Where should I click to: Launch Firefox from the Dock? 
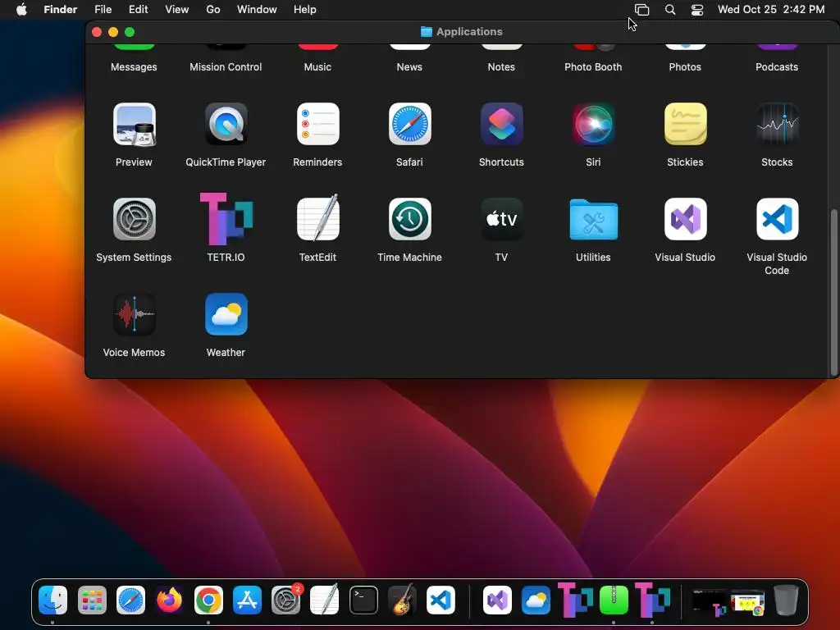point(169,600)
